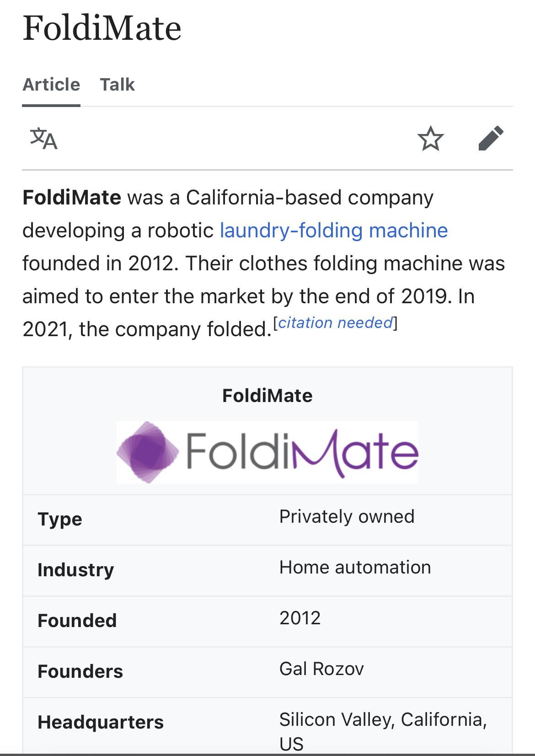The height and width of the screenshot is (756, 535).
Task: Click the Industry row label
Action: coord(76,570)
